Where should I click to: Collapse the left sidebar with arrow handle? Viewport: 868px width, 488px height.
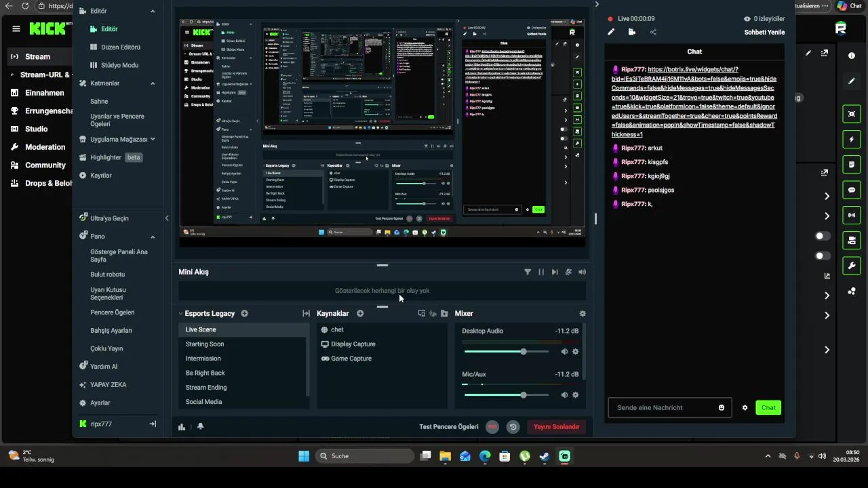[167, 218]
